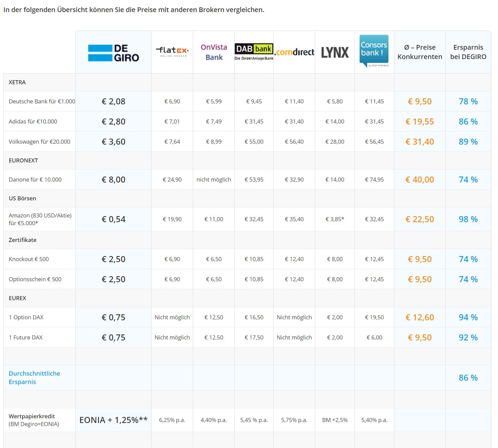This screenshot has height=448, width=498.
Task: Click 'Durchschnittliche Ersparnis' label
Action: (34, 378)
